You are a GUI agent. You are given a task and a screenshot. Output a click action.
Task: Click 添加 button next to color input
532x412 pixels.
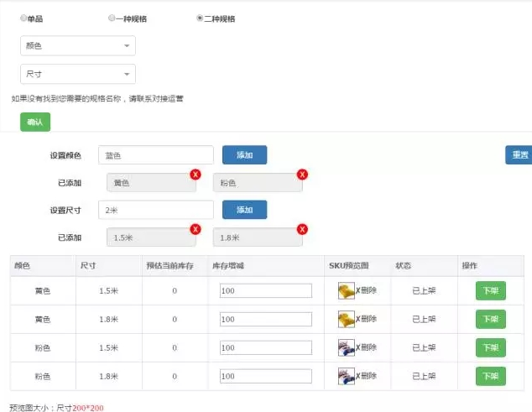click(x=244, y=155)
